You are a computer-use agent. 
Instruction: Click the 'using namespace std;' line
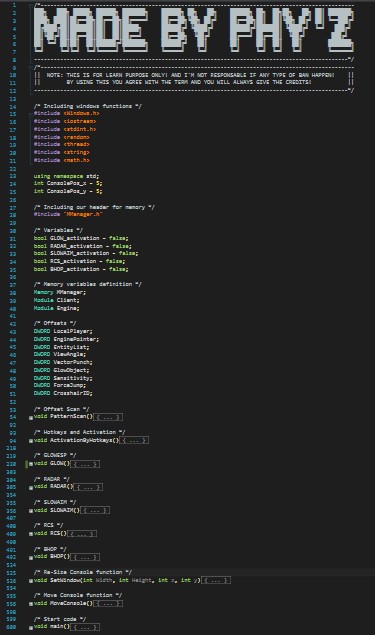pyautogui.click(x=66, y=176)
